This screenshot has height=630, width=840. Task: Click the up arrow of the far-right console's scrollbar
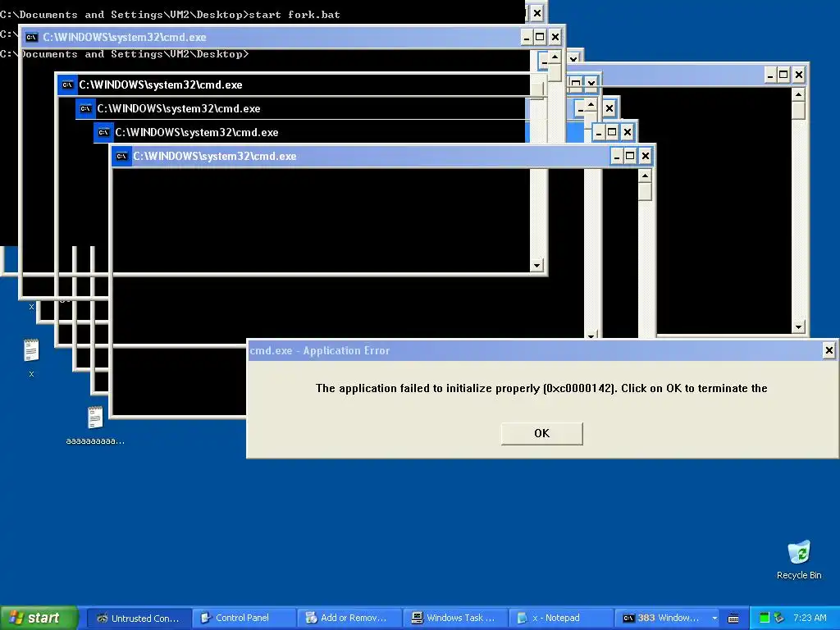(798, 95)
